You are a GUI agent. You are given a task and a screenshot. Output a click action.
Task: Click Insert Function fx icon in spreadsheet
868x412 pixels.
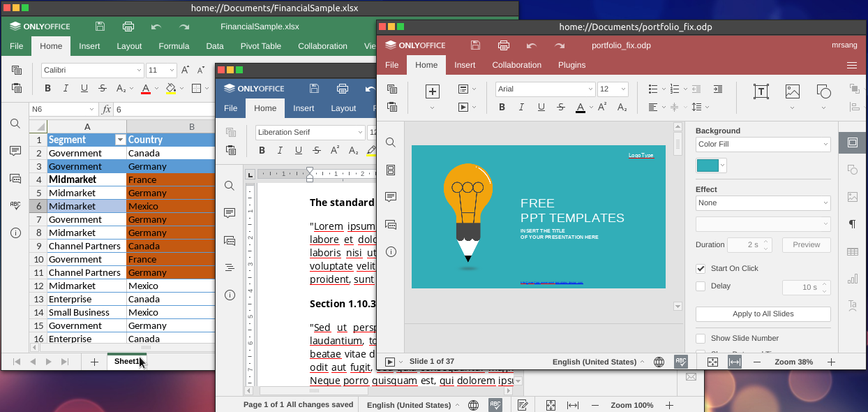106,110
